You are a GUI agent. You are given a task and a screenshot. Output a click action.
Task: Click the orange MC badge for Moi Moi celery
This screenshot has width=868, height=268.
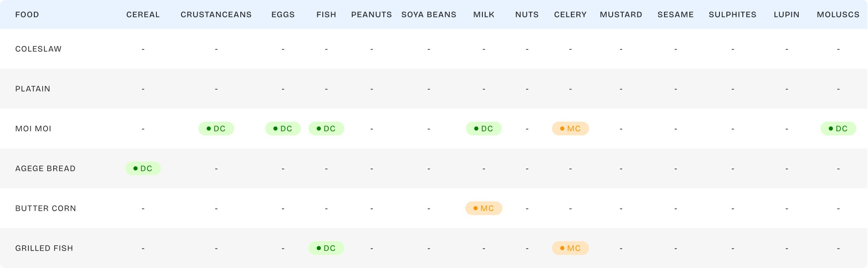pos(570,129)
